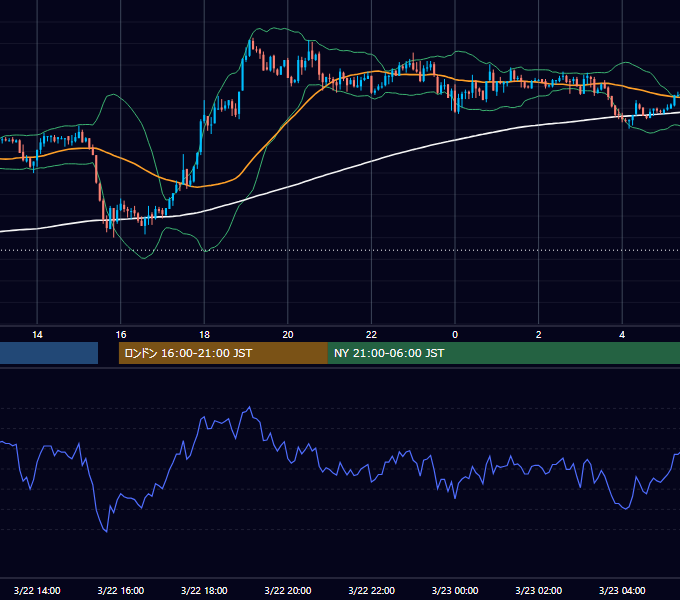The image size is (680, 600).
Task: Click the 3/23 00:00 time label
Action: [x=455, y=590]
